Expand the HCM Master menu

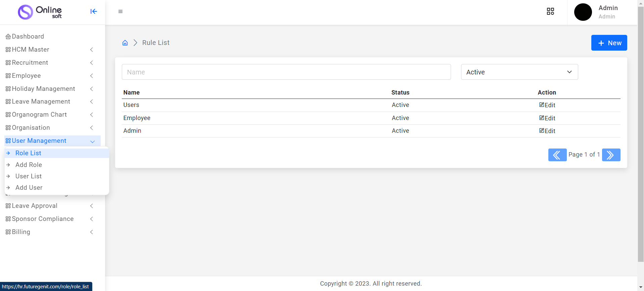pyautogui.click(x=49, y=50)
